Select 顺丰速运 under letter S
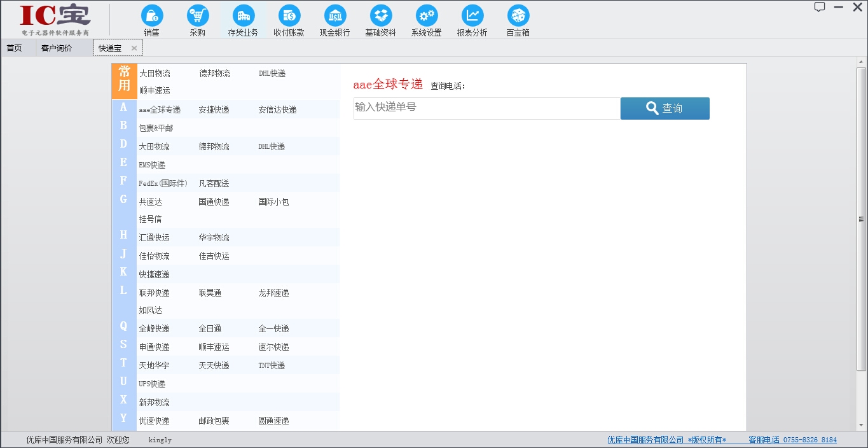 pos(214,347)
